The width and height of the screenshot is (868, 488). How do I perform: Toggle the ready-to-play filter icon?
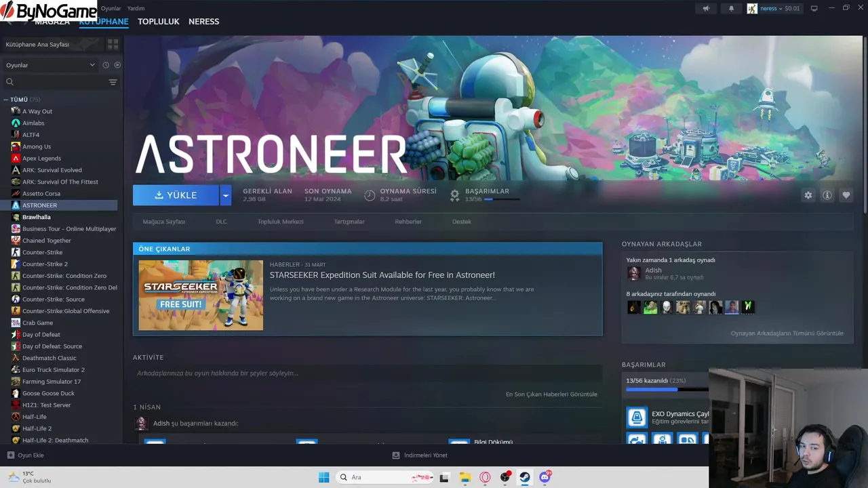117,65
